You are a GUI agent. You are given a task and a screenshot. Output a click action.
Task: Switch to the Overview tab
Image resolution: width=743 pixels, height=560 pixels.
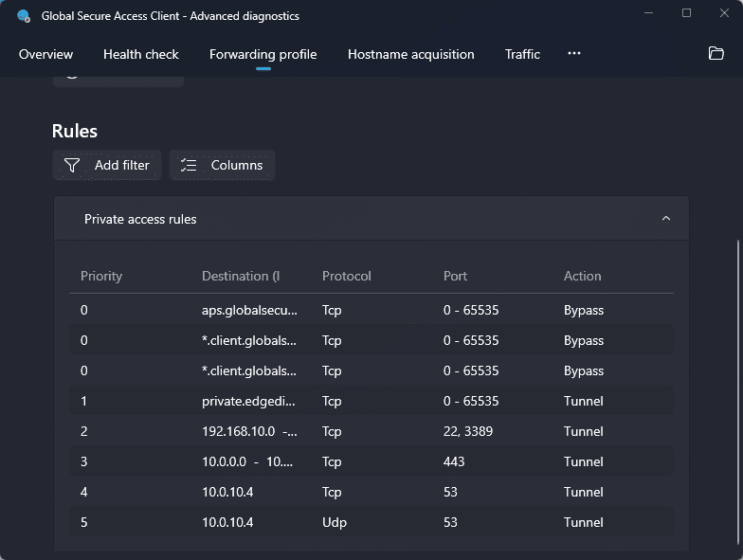click(45, 55)
